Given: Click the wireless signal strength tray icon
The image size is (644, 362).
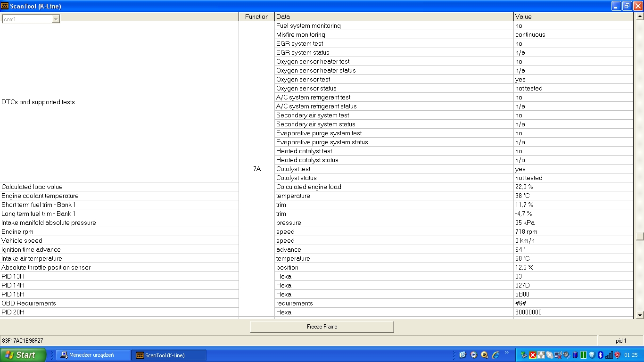Looking at the screenshot, I should pyautogui.click(x=609, y=355).
